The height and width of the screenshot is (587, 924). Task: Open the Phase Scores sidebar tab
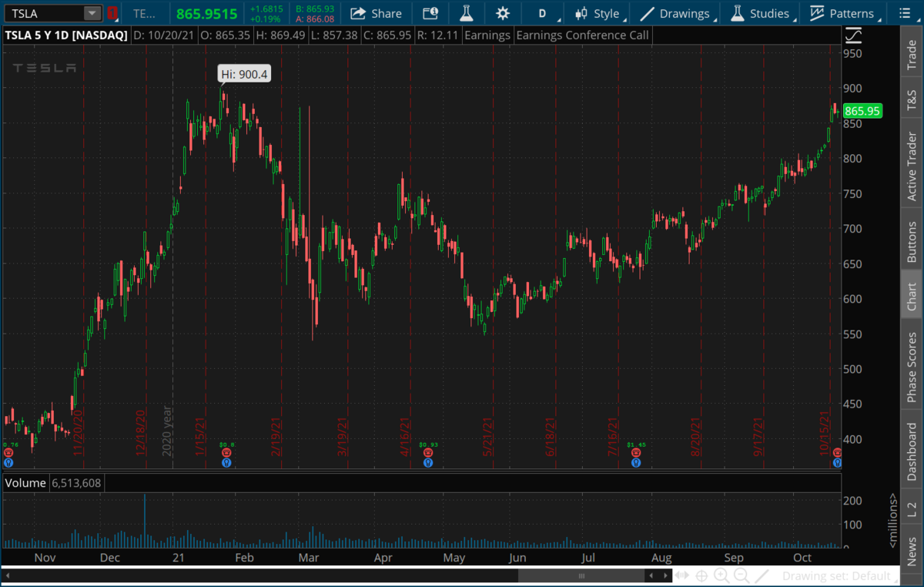(912, 367)
